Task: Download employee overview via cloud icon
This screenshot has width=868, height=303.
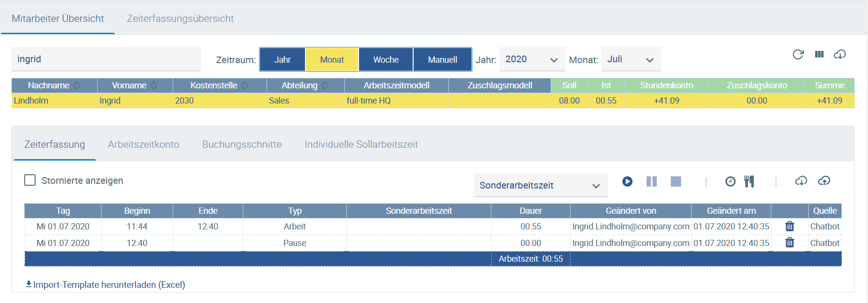Action: point(840,55)
